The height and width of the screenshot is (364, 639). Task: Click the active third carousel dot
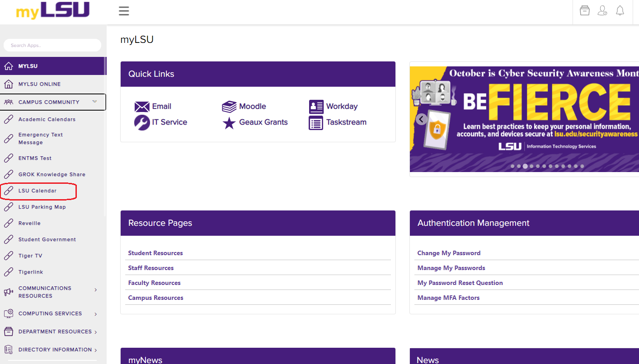(x=525, y=166)
